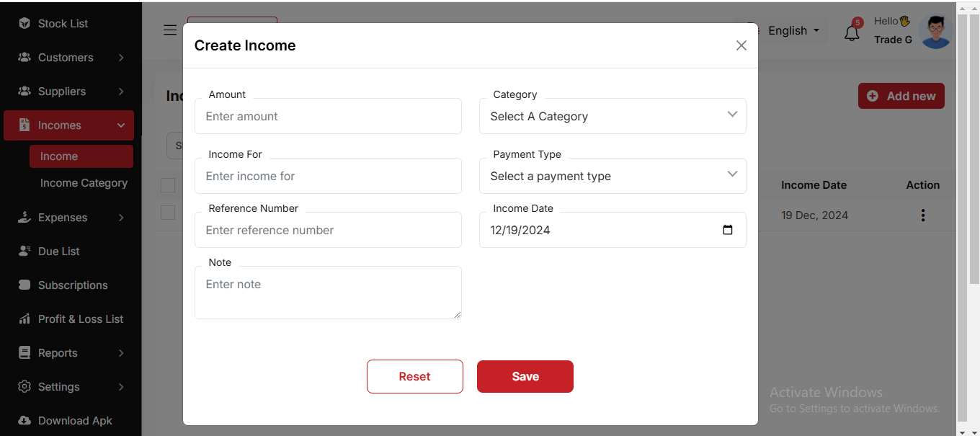This screenshot has width=980, height=436.
Task: Open the Select A Category dropdown
Action: (x=612, y=116)
